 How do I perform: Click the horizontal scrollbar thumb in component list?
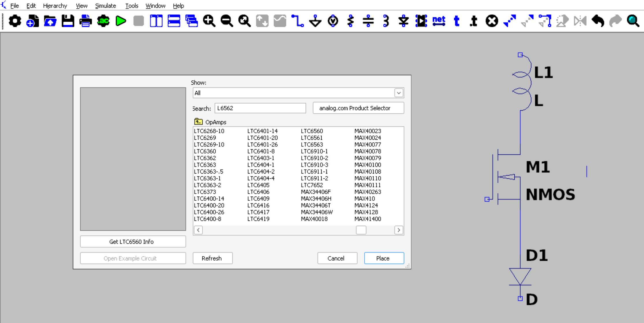[361, 230]
